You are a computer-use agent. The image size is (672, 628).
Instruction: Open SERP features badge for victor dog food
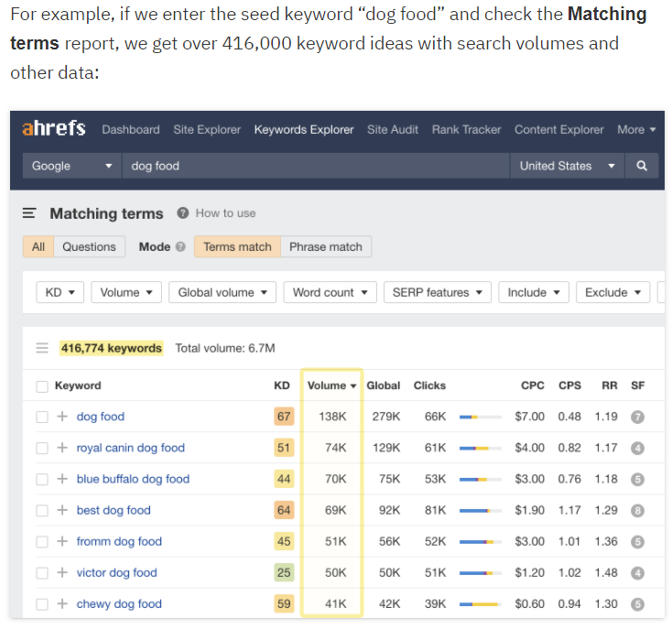pyautogui.click(x=637, y=573)
